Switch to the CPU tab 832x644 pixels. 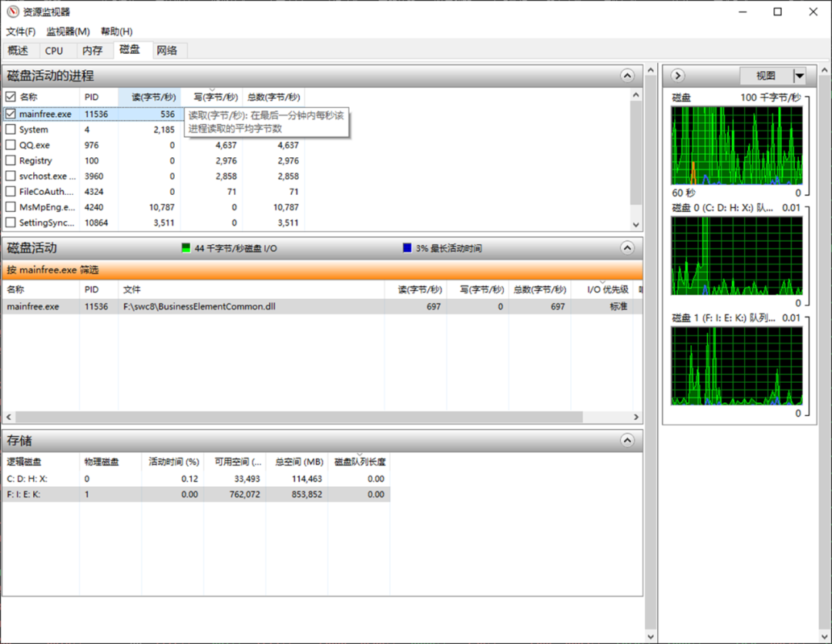(54, 51)
